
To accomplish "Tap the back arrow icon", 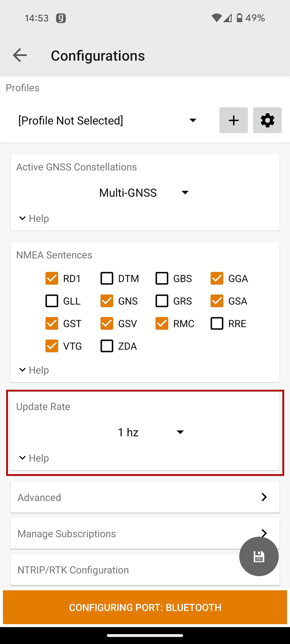I will coord(20,55).
